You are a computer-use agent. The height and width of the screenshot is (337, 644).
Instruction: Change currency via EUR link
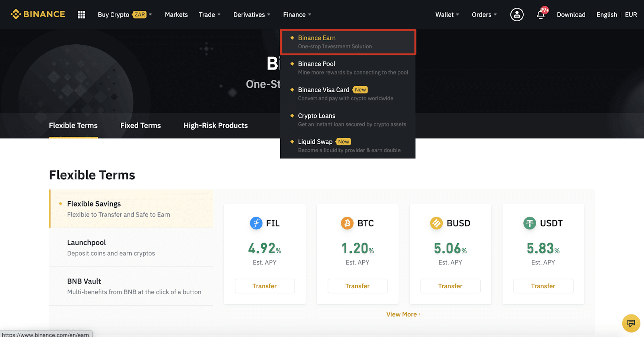point(631,14)
